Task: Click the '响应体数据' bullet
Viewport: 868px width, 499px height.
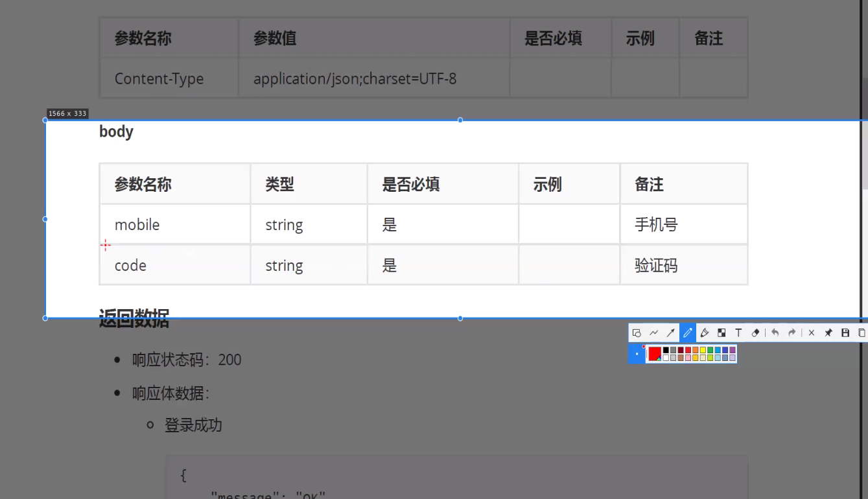Action: (x=171, y=393)
